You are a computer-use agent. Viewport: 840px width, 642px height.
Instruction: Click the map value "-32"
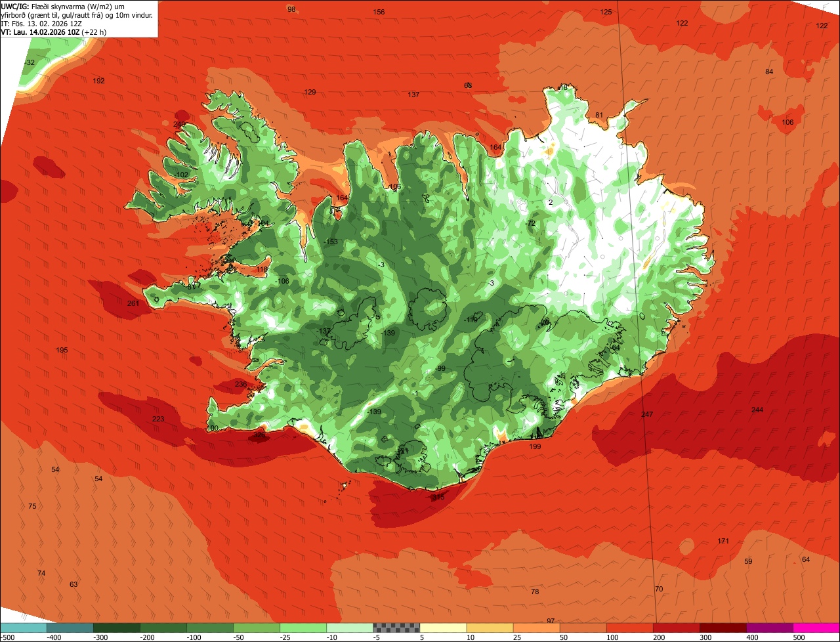[x=30, y=62]
